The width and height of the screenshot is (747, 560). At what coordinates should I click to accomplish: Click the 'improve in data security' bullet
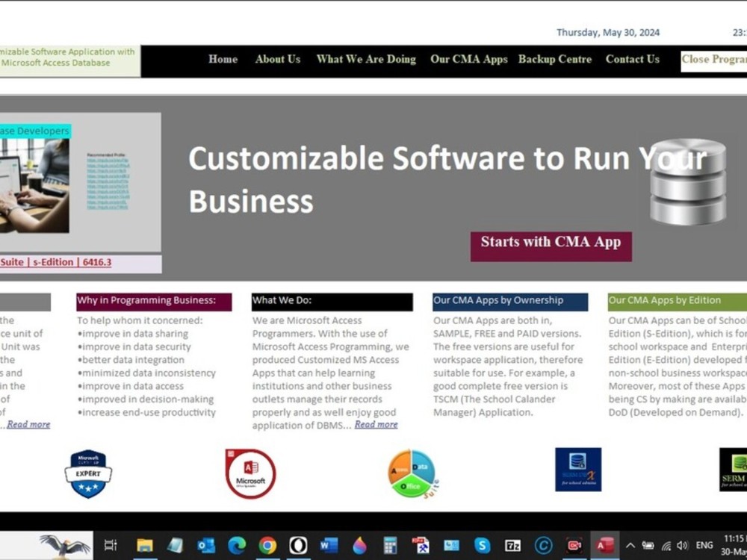[134, 346]
